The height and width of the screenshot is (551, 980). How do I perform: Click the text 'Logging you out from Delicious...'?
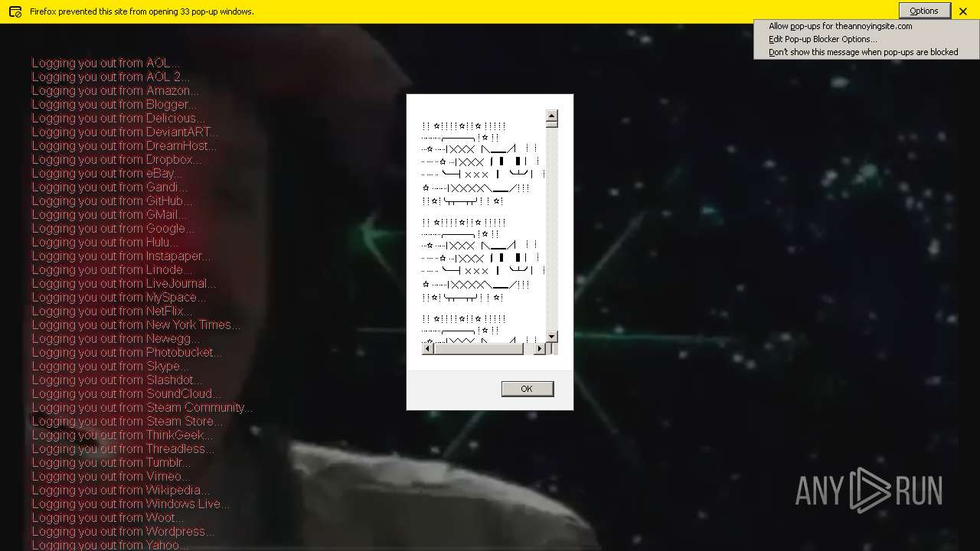[x=119, y=118]
